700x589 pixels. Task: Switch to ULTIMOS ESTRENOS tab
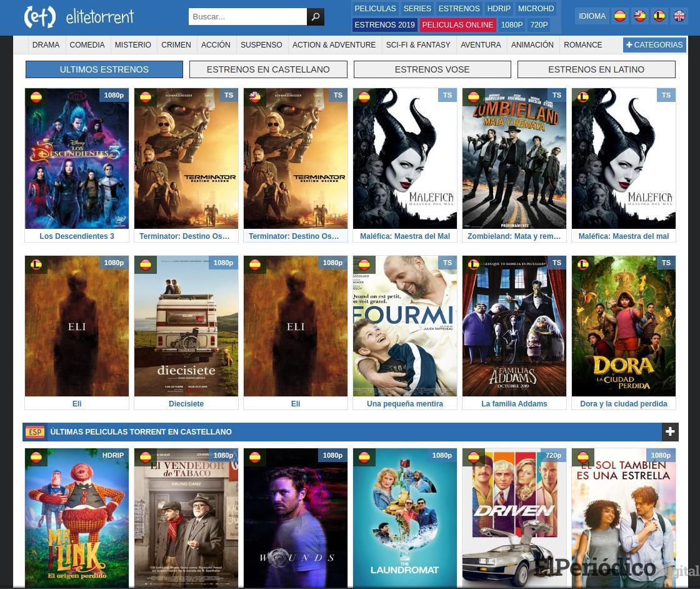tap(104, 69)
